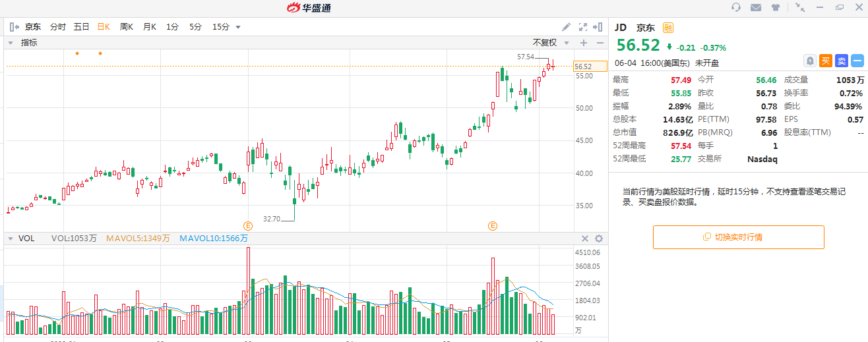Click the margin '融' badge beside 京东
Screen dimensions: 868x342
[x=668, y=28]
